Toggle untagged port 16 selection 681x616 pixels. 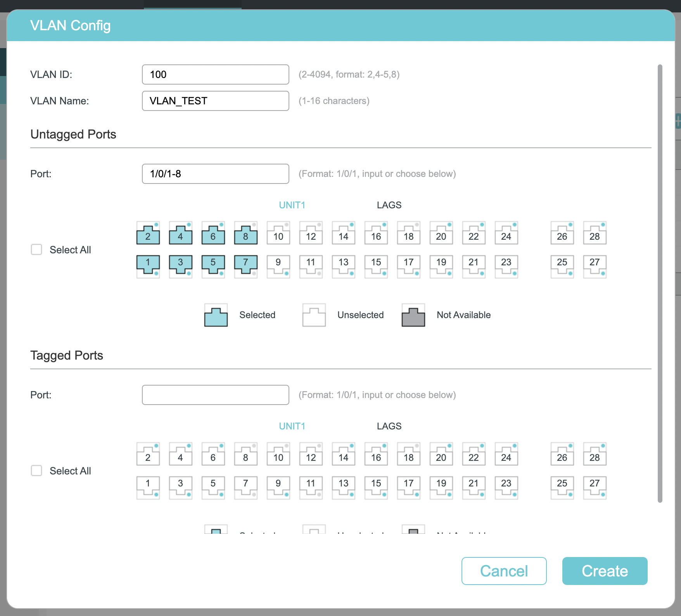(376, 233)
